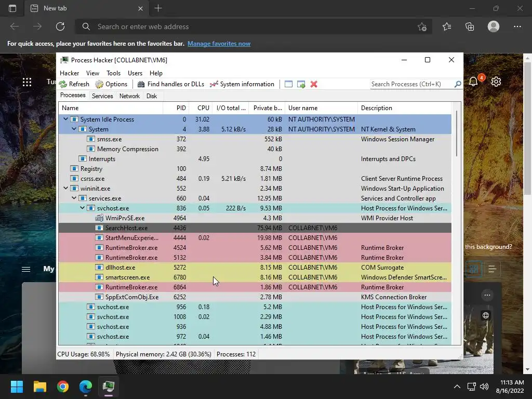Open the new tab page settings gear
This screenshot has width=532, height=399.
[496, 82]
